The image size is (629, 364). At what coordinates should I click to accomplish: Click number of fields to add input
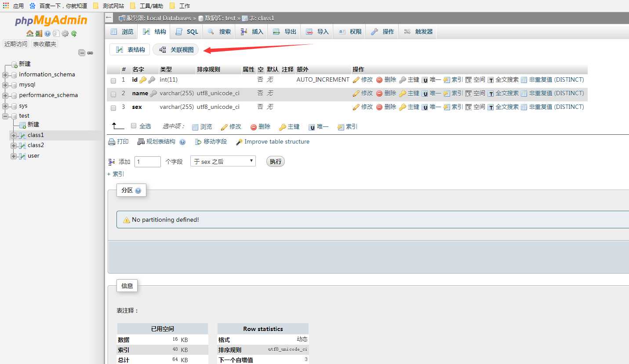[148, 162]
